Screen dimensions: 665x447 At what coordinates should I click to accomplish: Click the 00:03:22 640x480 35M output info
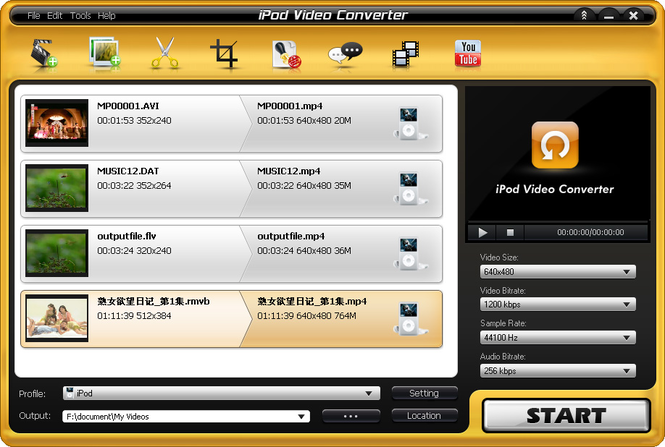[304, 185]
